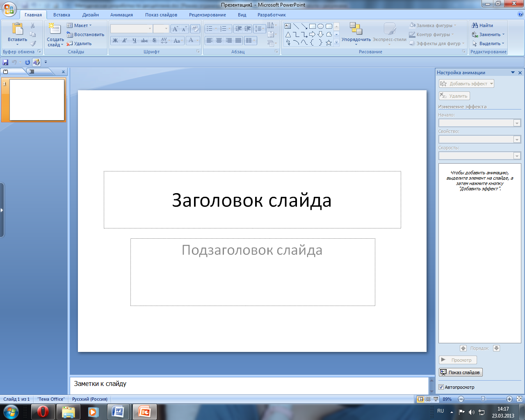The image size is (525, 420).
Task: Switch to the Рецензирование tab
Action: click(x=208, y=15)
